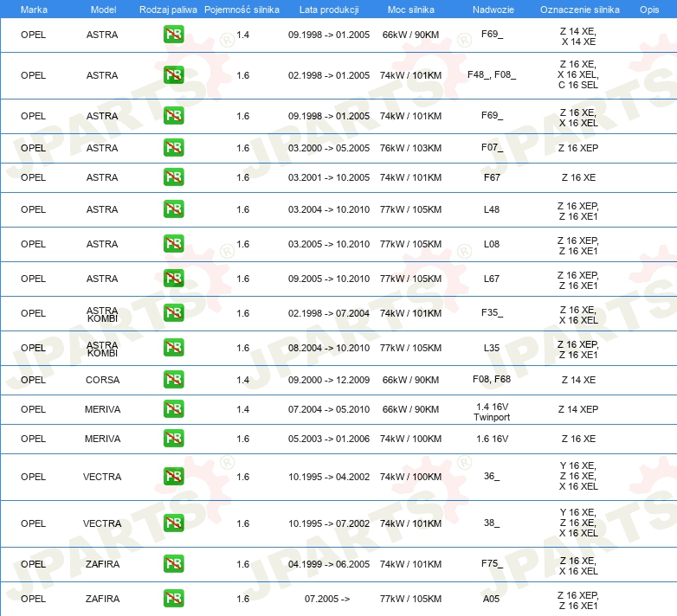Click fuel icon in ASTRA KOMBI F35_ row
Image resolution: width=677 pixels, height=616 pixels.
pos(173,312)
